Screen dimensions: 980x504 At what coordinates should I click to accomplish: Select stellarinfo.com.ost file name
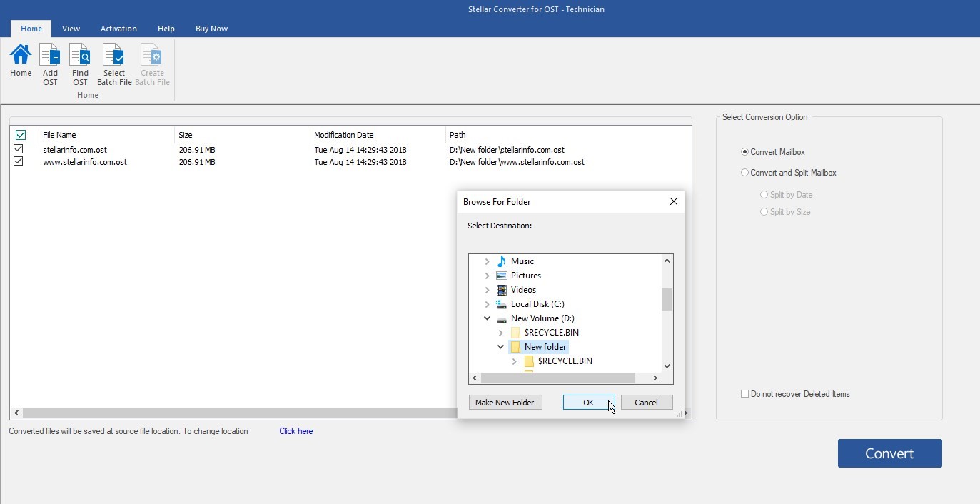[x=75, y=150]
